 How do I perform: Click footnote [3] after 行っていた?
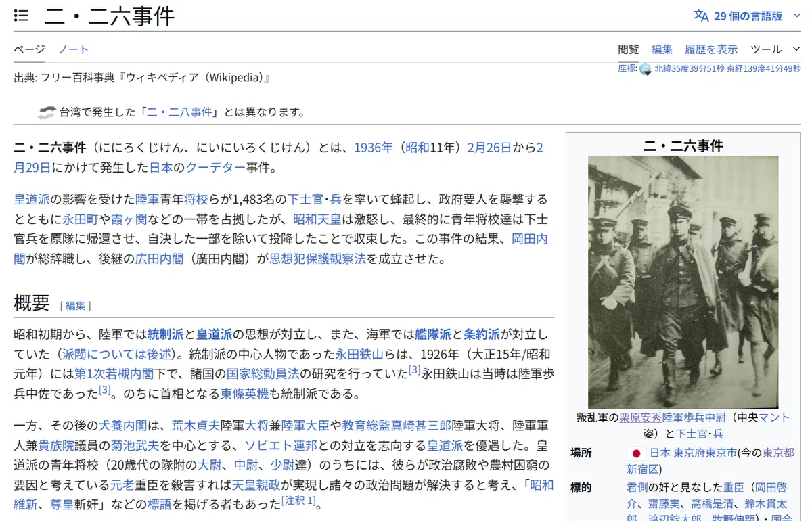[x=415, y=370]
